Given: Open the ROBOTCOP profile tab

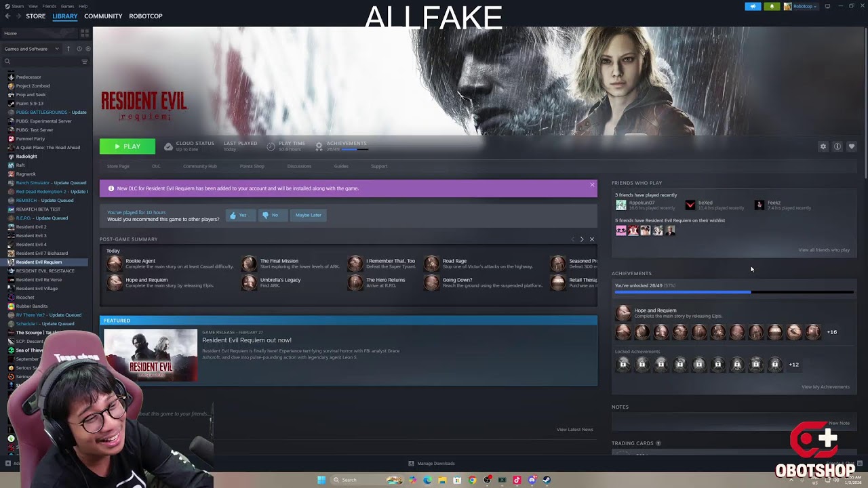Looking at the screenshot, I should (x=146, y=16).
